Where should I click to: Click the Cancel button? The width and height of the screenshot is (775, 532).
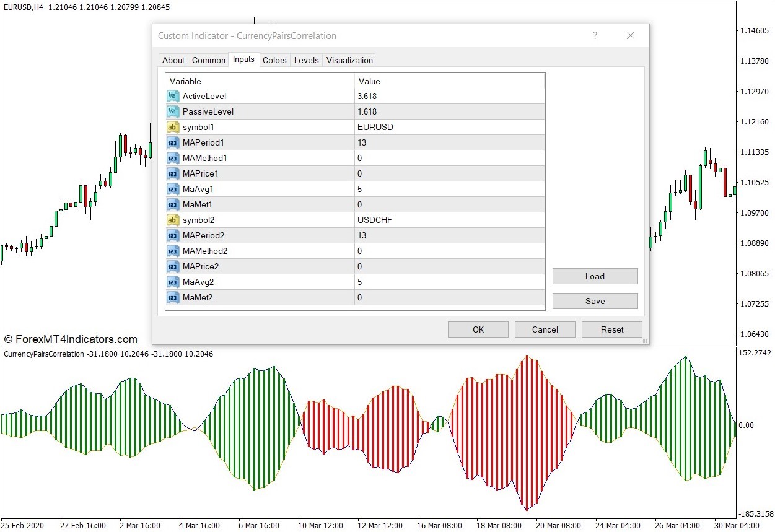545,329
